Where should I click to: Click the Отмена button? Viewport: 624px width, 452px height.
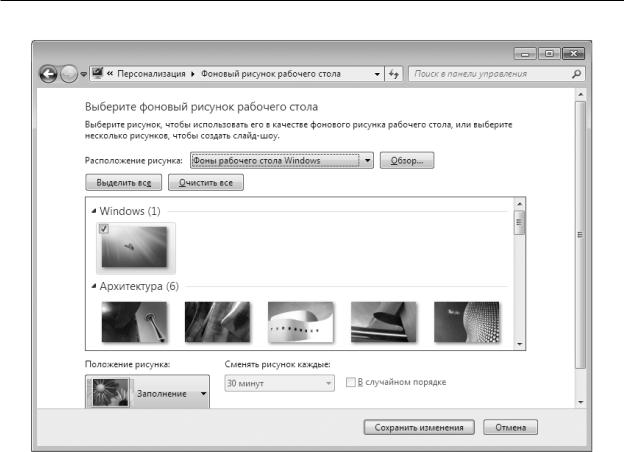[x=511, y=427]
